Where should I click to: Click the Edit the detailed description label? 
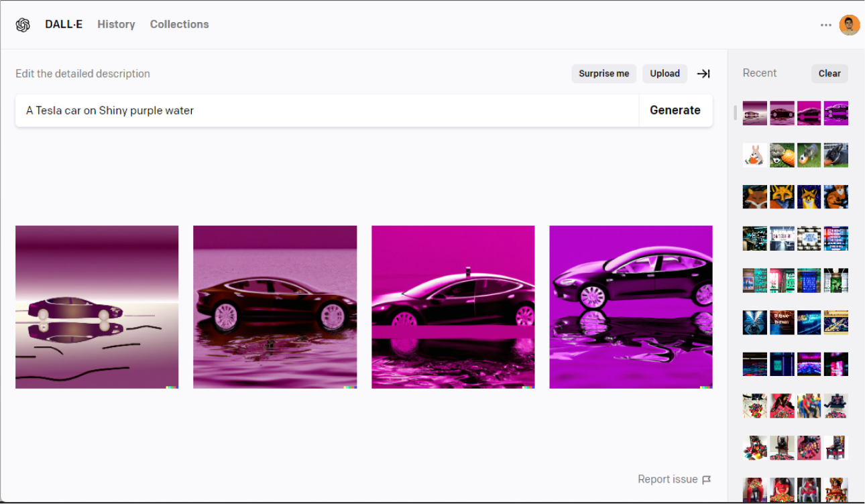[82, 74]
